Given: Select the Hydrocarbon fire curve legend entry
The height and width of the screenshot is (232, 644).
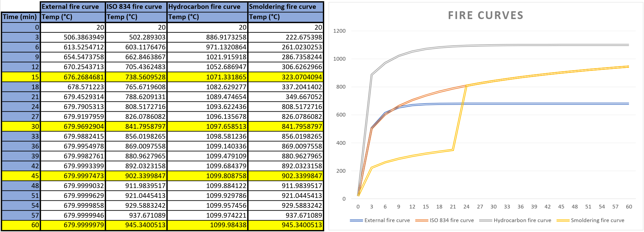Looking at the screenshot, I should [522, 220].
